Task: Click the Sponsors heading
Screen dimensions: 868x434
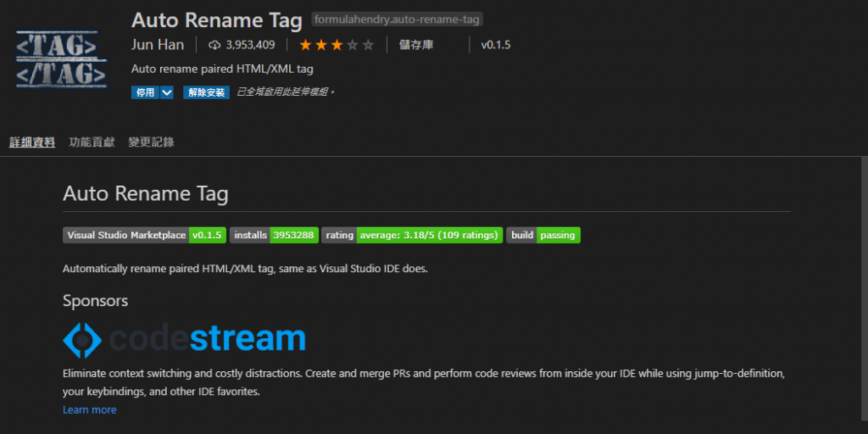Action: [95, 301]
